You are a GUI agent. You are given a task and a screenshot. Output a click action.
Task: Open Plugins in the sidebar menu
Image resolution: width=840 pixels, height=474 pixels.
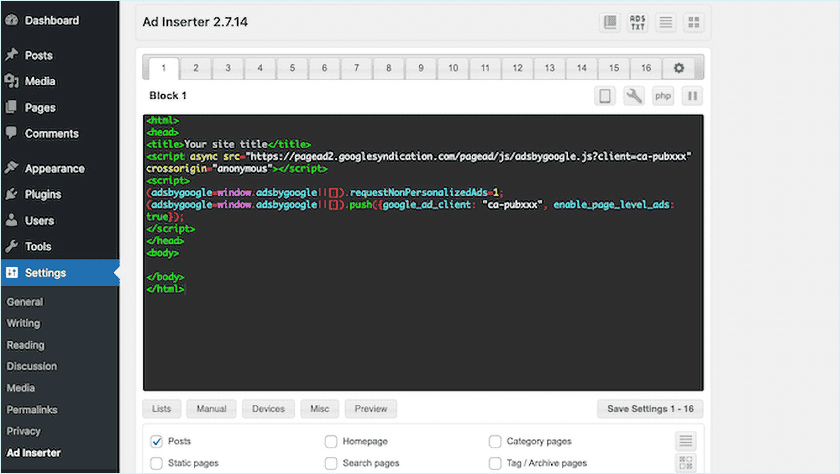[43, 194]
